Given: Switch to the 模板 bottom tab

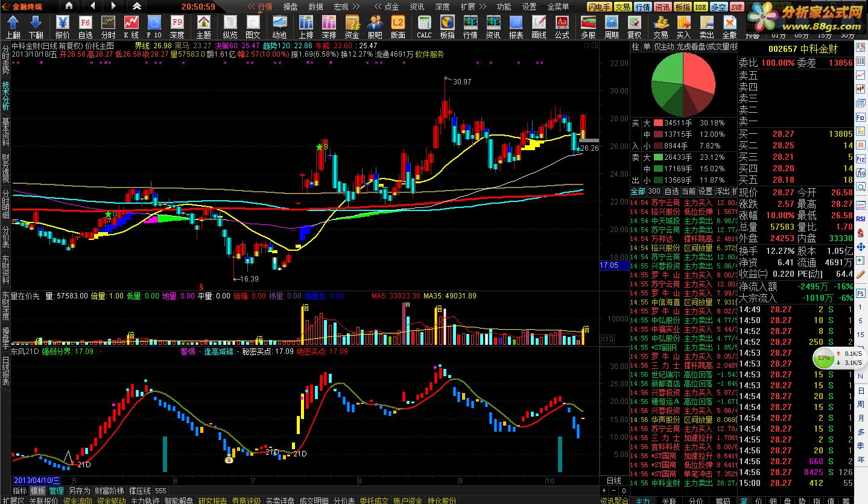Looking at the screenshot, I should click(37, 491).
